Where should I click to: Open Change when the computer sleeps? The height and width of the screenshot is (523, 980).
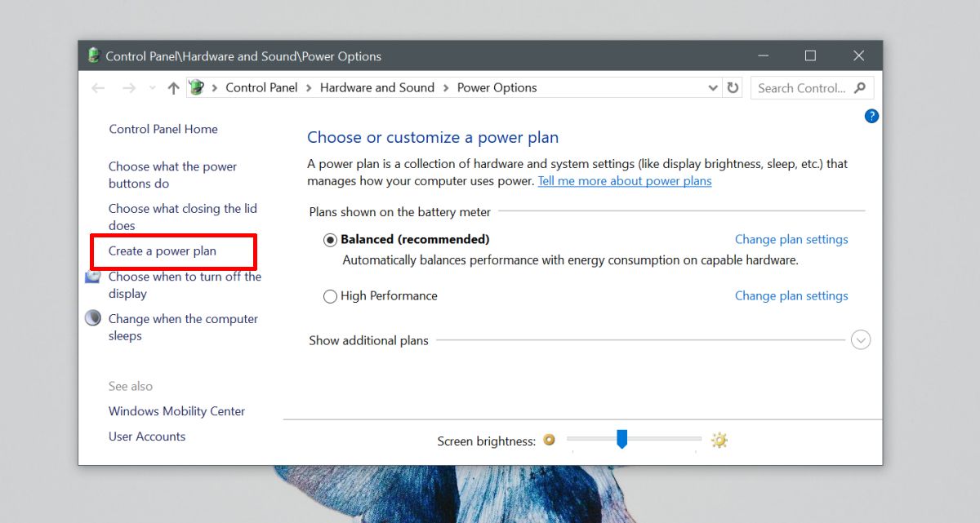(183, 327)
